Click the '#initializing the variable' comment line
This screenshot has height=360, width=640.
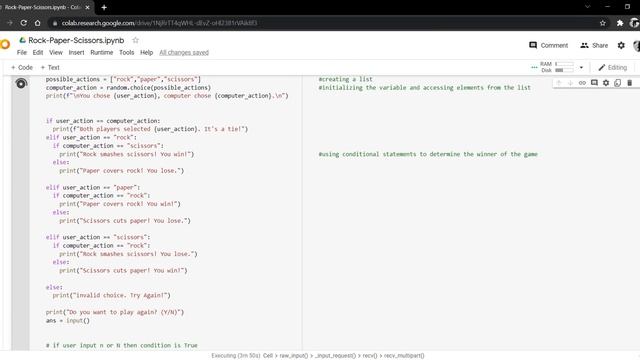(424, 87)
